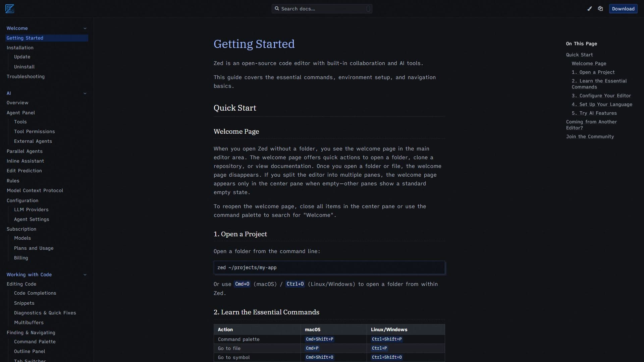
Task: Select Agent Panel in the sidebar
Action: click(x=21, y=113)
